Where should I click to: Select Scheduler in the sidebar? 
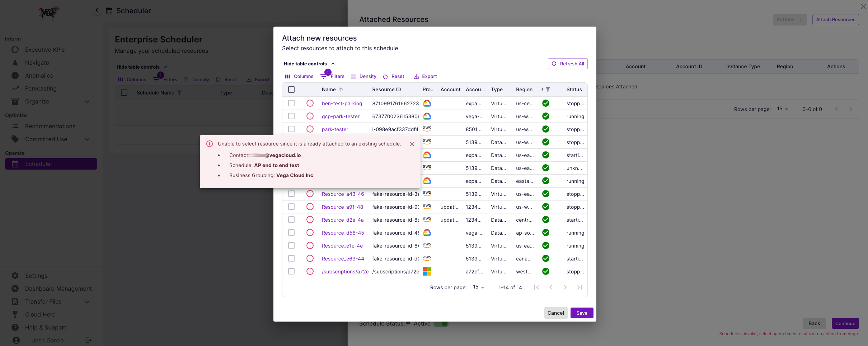[51, 164]
